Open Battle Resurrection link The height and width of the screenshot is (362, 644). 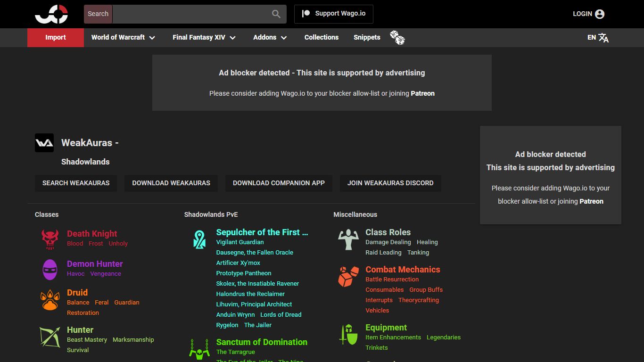pyautogui.click(x=392, y=280)
